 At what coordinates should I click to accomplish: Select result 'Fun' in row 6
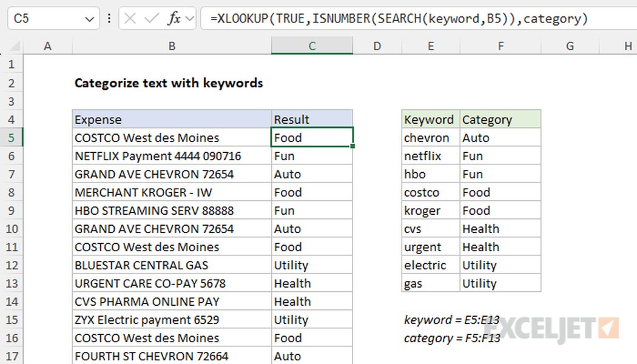tap(312, 156)
